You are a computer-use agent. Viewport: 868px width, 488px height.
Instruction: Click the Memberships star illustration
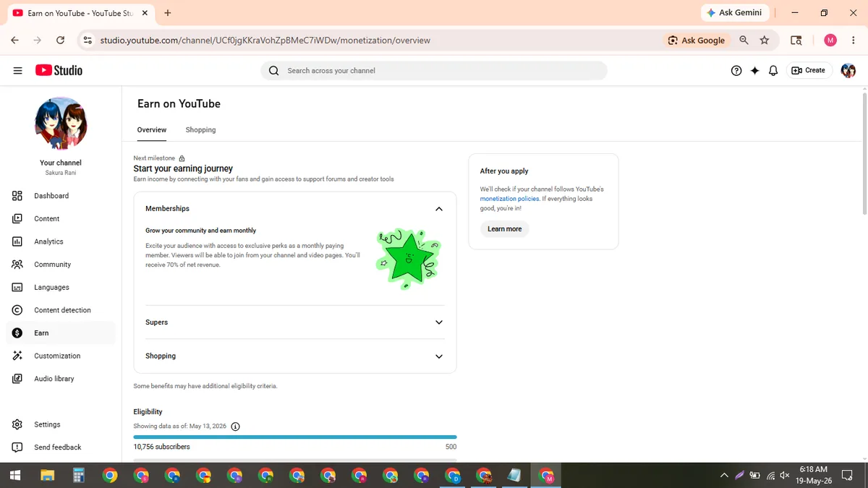click(x=409, y=257)
